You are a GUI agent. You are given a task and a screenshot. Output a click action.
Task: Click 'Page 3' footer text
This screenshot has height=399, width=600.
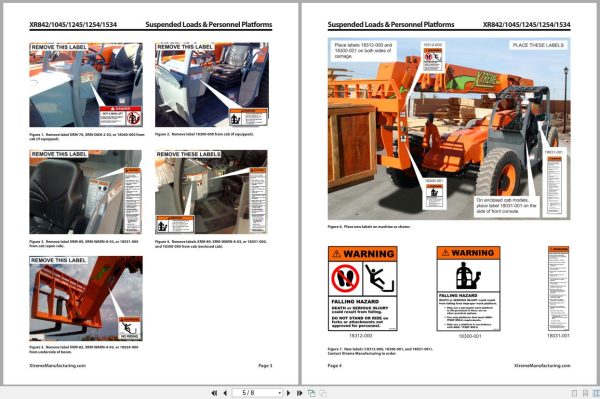click(x=265, y=366)
